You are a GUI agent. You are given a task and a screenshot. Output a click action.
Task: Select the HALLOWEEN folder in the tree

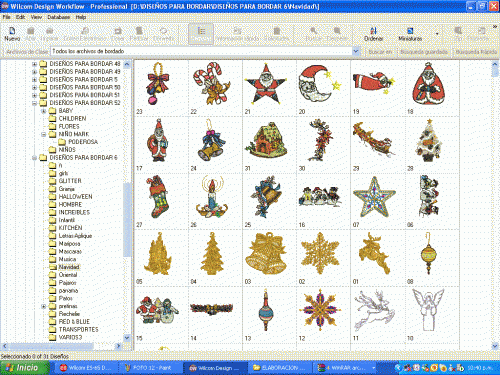pos(75,197)
